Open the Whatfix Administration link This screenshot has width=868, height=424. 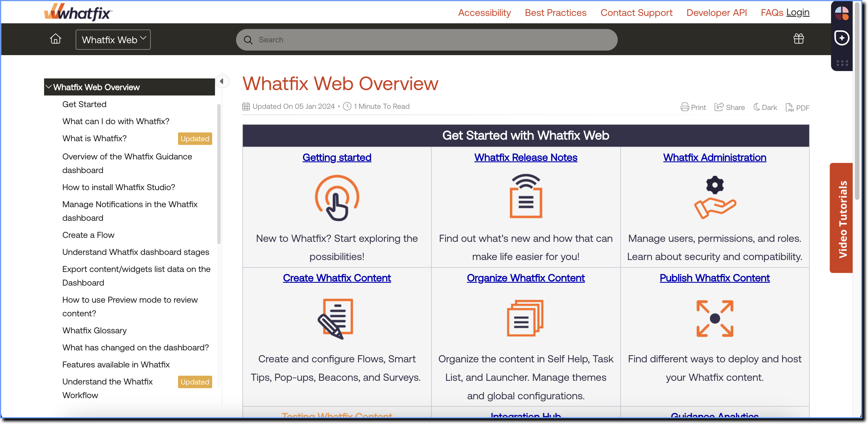tap(715, 157)
